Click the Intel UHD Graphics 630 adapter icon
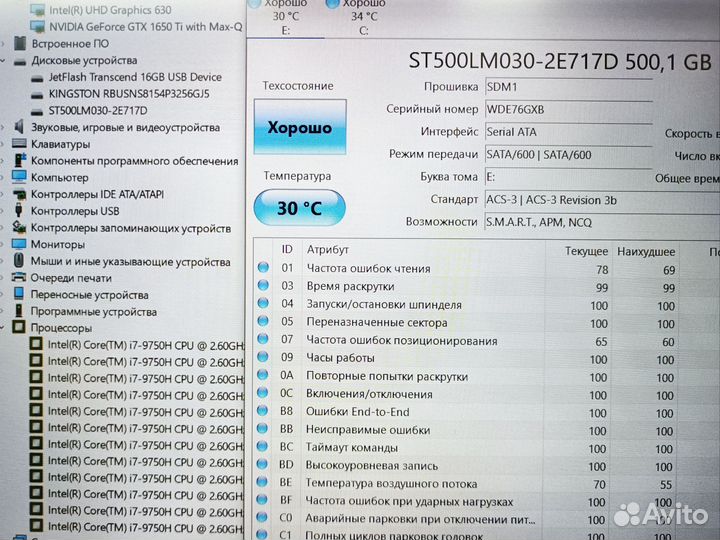This screenshot has width=720, height=540. pyautogui.click(x=38, y=10)
